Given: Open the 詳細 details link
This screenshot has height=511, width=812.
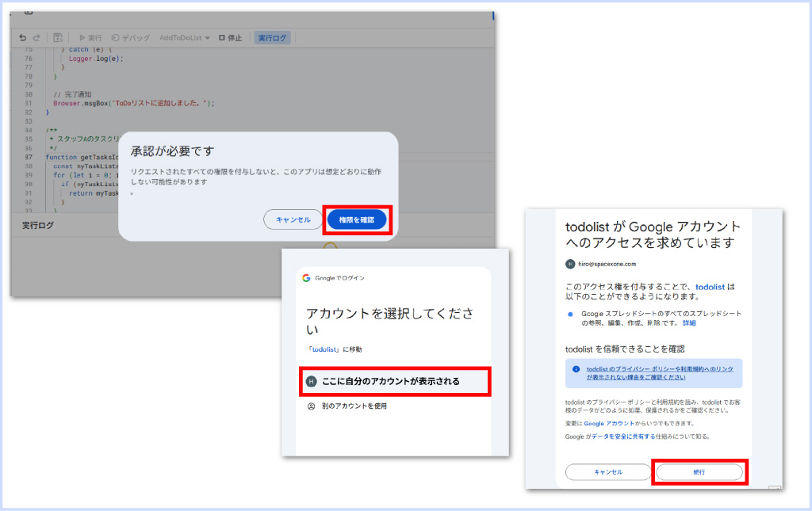Looking at the screenshot, I should coord(689,322).
